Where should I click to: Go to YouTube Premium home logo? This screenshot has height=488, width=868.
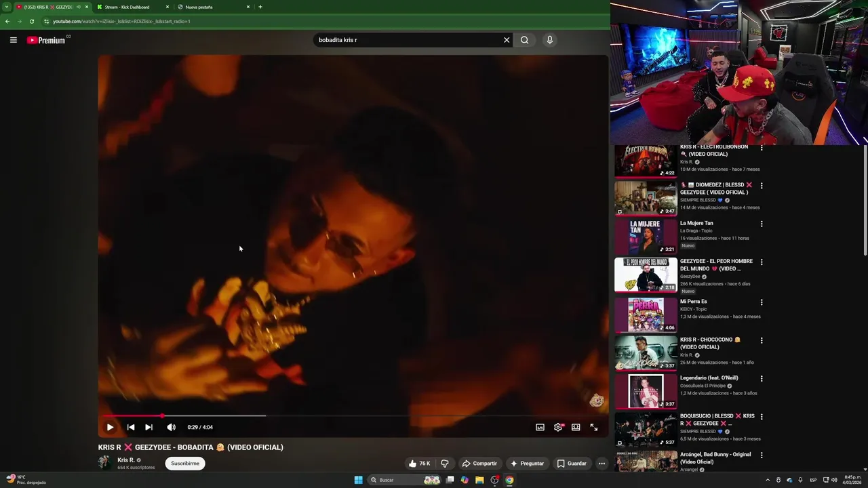[x=46, y=40]
